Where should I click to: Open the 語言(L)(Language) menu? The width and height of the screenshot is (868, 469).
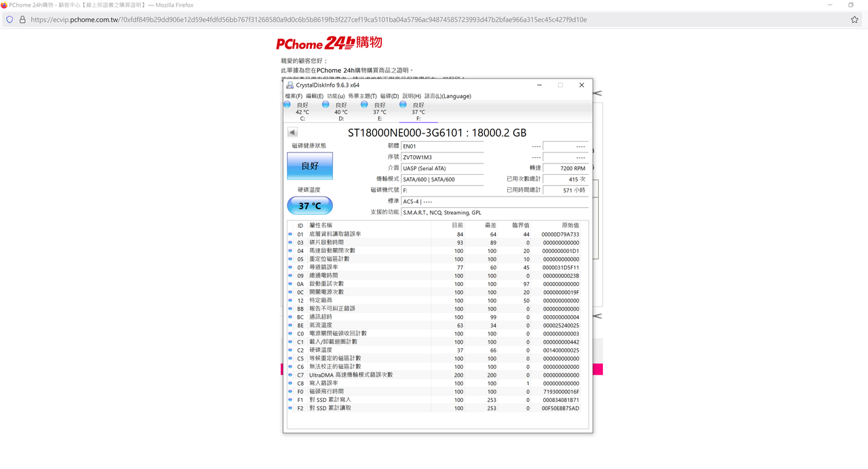click(x=448, y=96)
